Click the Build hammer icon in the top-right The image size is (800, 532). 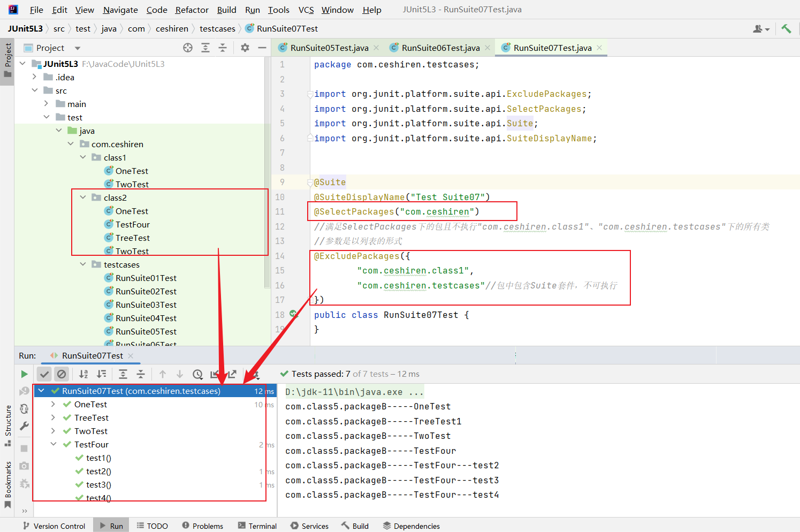[786, 29]
